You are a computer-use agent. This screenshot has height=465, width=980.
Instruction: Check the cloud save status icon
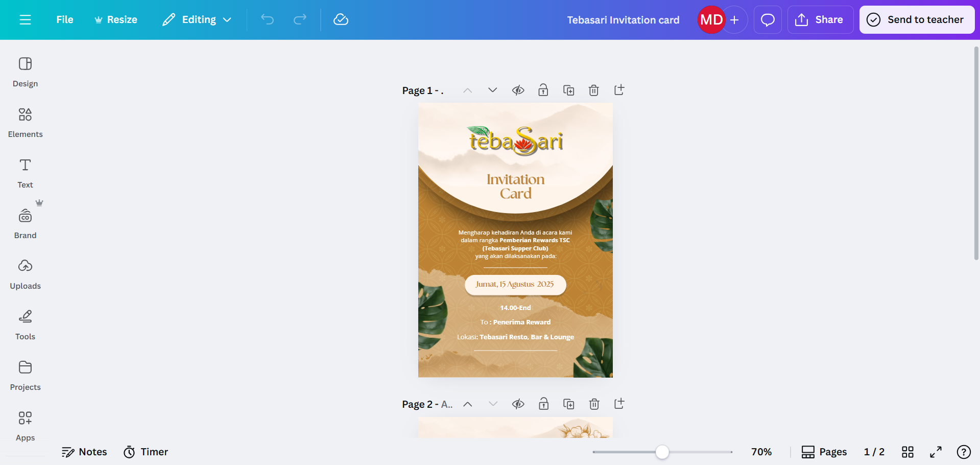point(341,19)
